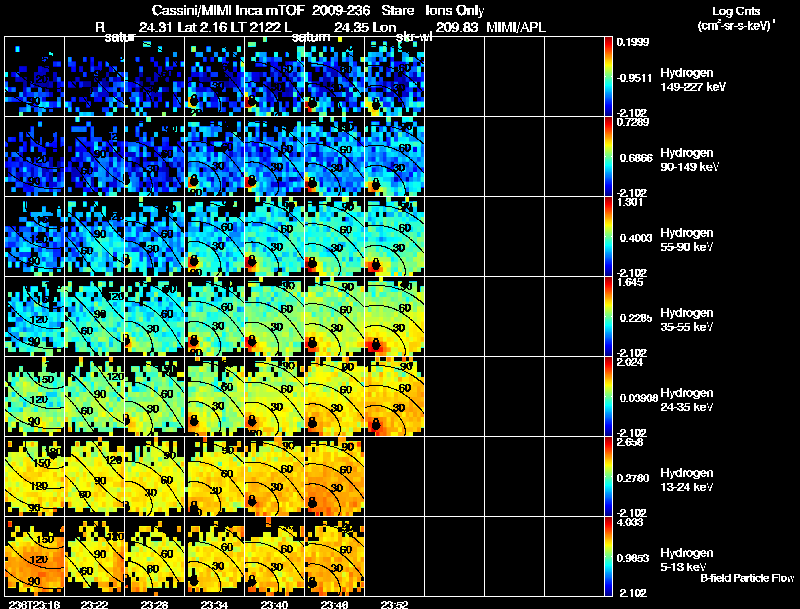800x609 pixels.
Task: Click the 'Hydrogen 90-149 keV' row label
Action: [689, 160]
